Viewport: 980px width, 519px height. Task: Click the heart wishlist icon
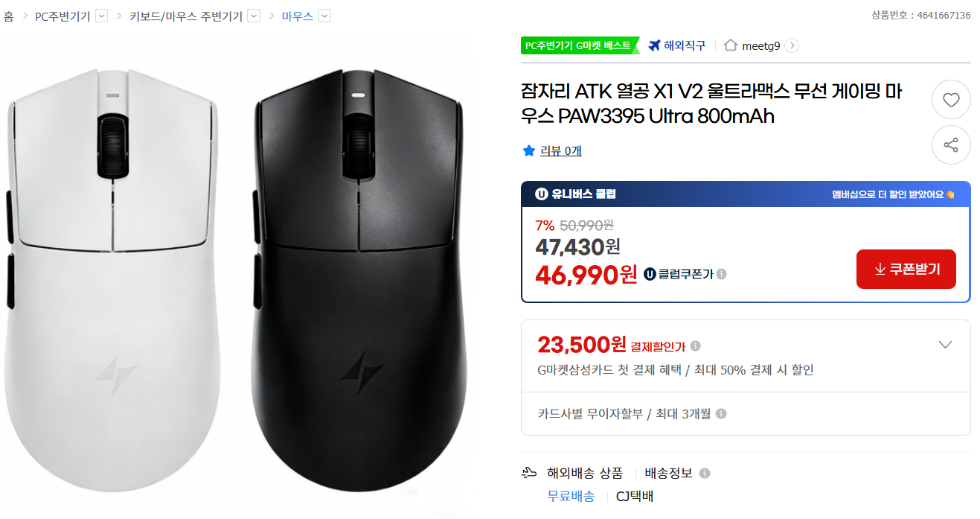pyautogui.click(x=951, y=99)
